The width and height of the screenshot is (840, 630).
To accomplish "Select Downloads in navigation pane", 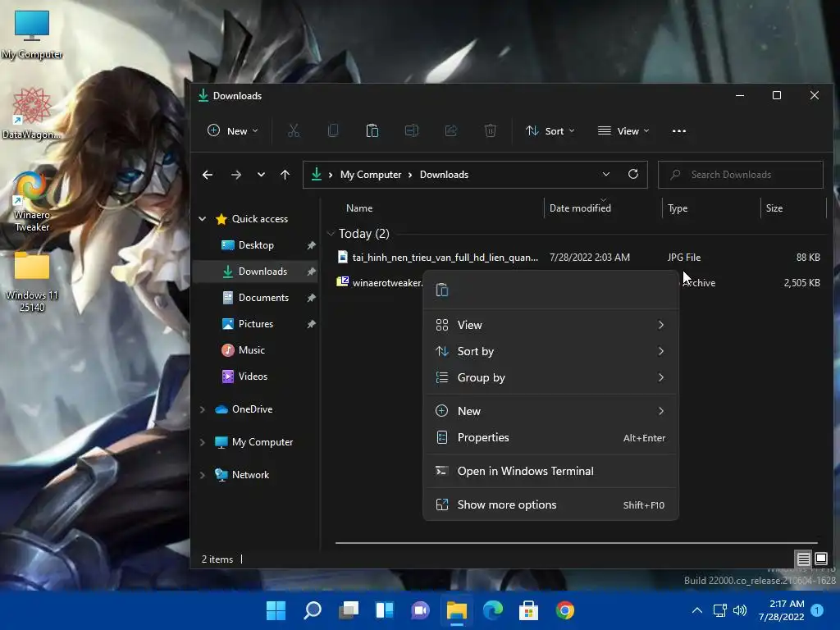I will click(x=255, y=271).
